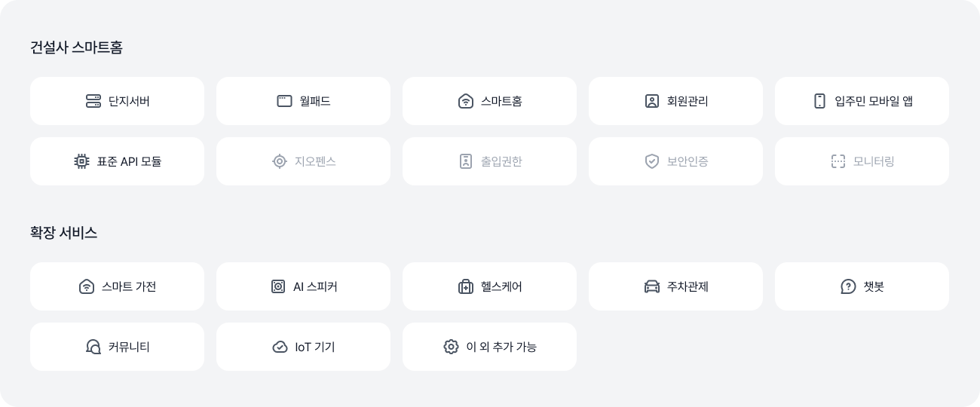Click the dashed frame icon for 모니터링
Image resolution: width=980 pixels, height=407 pixels.
pyautogui.click(x=838, y=161)
